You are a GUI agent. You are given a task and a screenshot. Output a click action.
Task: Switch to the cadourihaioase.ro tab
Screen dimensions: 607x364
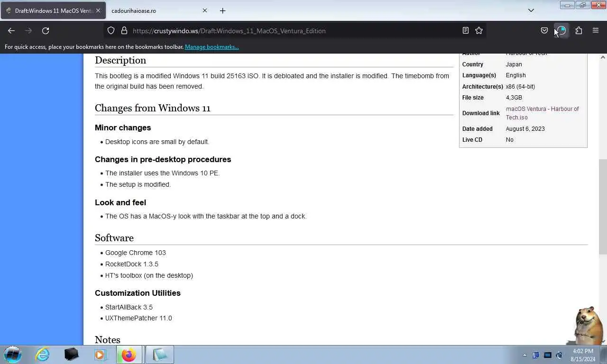click(x=159, y=10)
